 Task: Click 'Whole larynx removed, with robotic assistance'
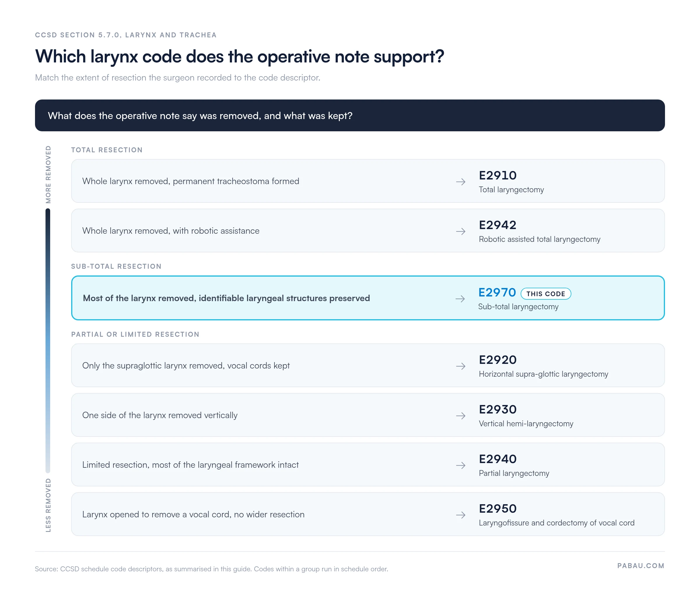(171, 231)
